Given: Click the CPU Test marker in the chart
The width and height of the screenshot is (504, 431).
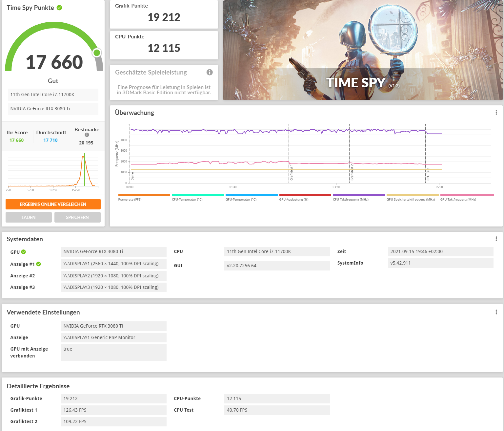Looking at the screenshot, I should (x=428, y=174).
